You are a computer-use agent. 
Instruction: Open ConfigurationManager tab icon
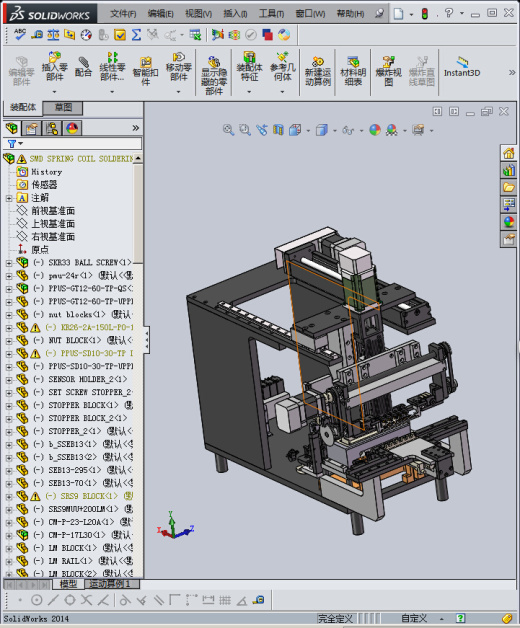pos(52,128)
